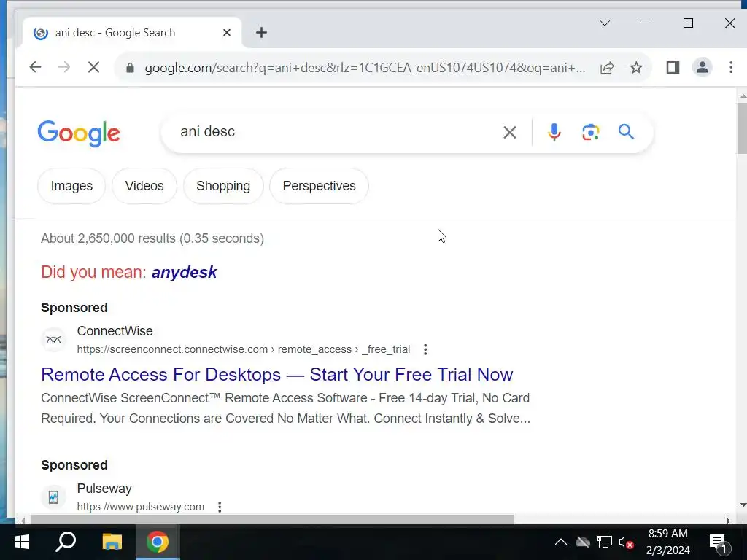Open the Windows Start menu

point(21,542)
